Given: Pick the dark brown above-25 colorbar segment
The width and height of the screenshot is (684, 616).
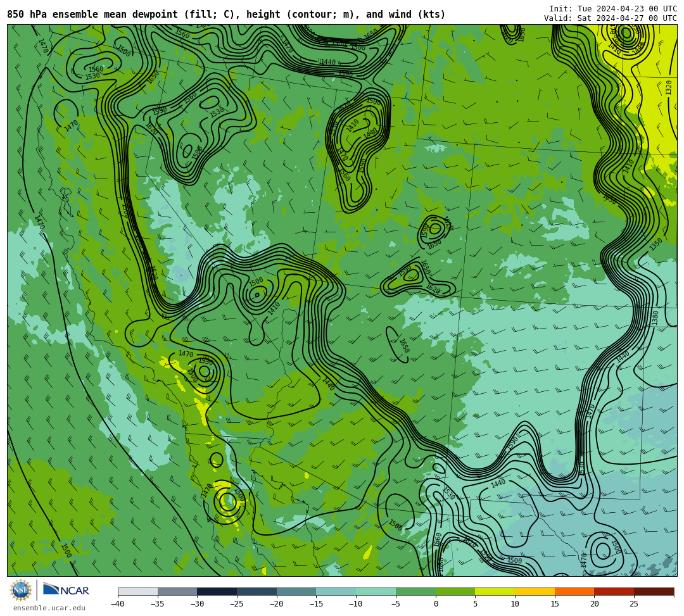Looking at the screenshot, I should click(x=654, y=591).
